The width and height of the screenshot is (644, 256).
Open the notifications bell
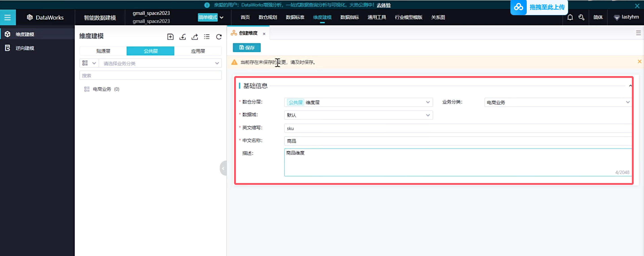[x=570, y=17]
